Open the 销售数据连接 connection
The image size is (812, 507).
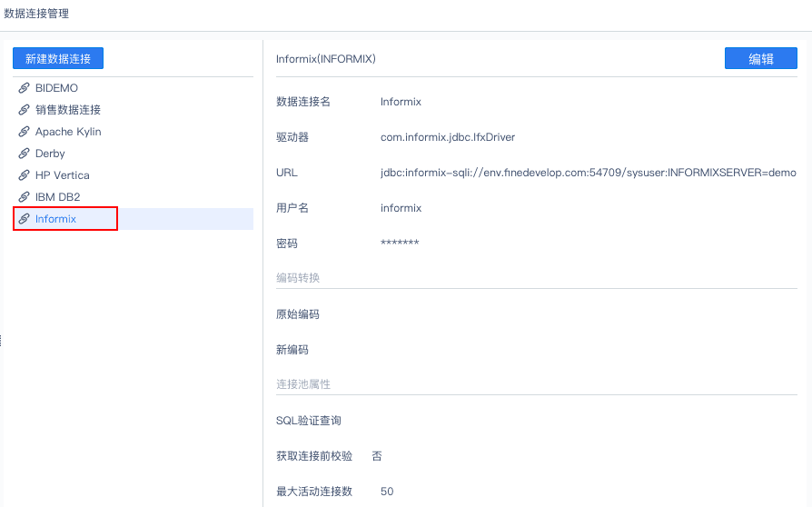pos(68,110)
